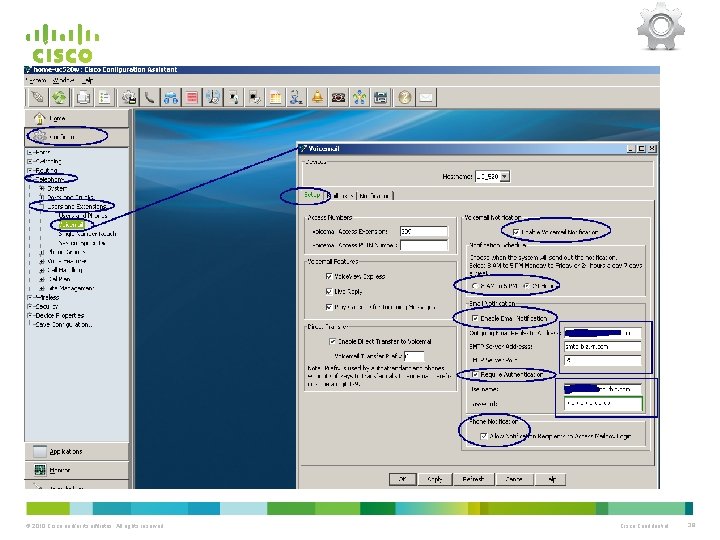Click the Help button in Voicemail dialog
The image size is (720, 540).
[551, 479]
